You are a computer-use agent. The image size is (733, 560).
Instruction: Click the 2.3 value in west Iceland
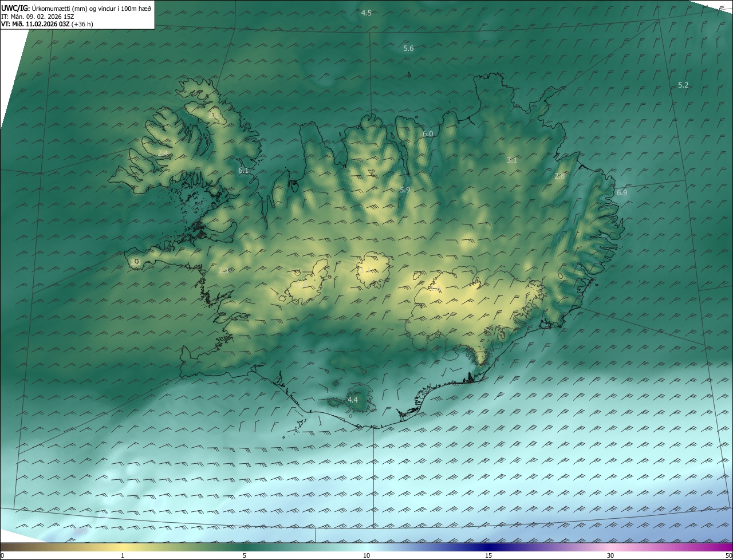223,270
